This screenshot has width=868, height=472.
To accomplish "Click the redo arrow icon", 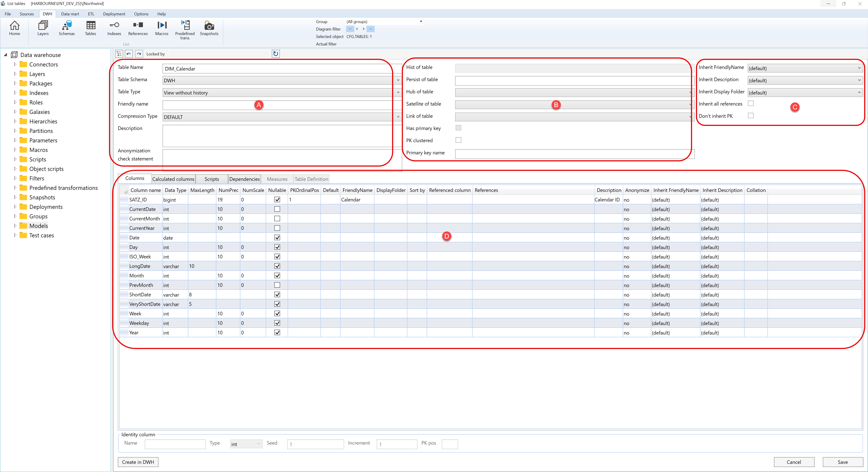I will tap(139, 54).
